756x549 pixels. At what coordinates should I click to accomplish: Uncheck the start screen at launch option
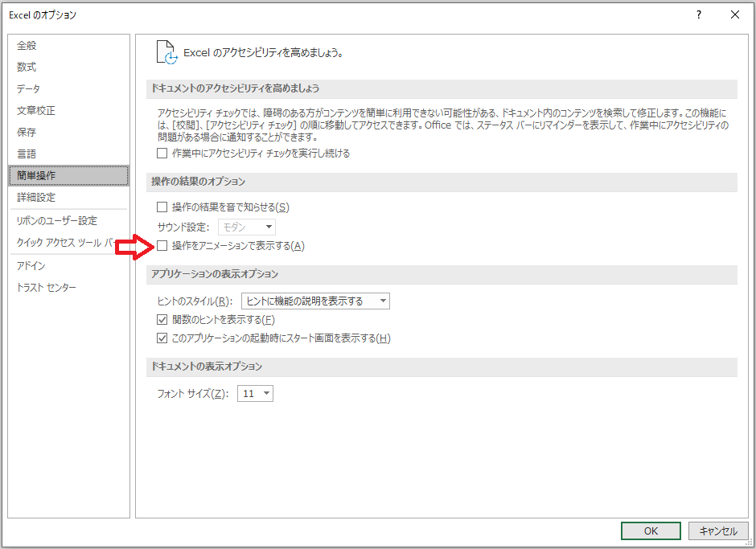pyautogui.click(x=162, y=338)
